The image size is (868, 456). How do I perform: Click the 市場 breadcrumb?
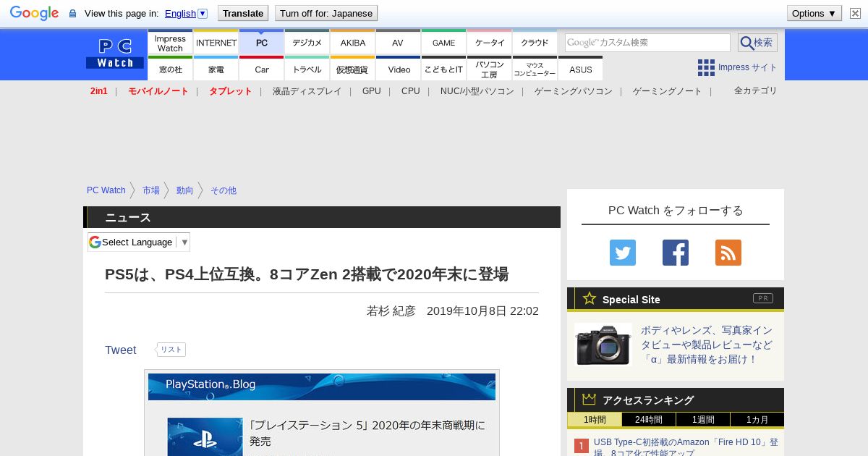[150, 190]
